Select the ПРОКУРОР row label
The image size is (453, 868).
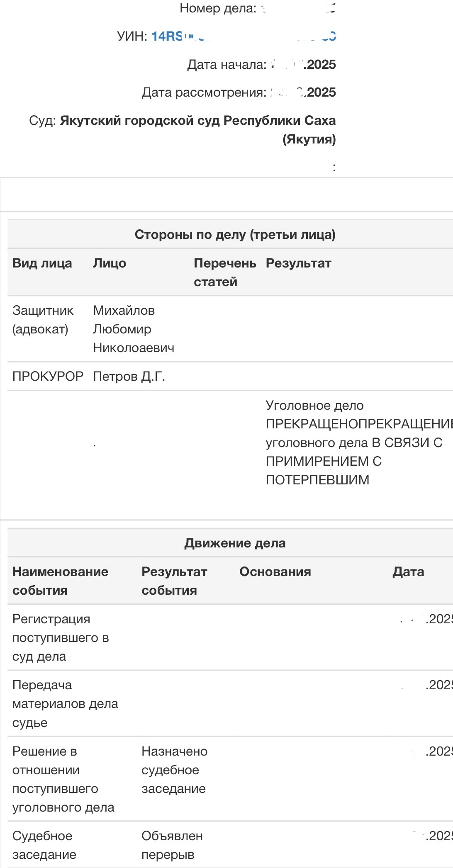tap(48, 376)
